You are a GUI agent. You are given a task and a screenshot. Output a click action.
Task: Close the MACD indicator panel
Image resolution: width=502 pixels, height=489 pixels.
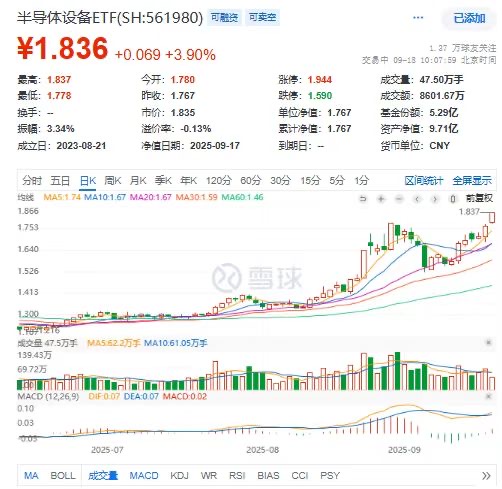click(489, 396)
